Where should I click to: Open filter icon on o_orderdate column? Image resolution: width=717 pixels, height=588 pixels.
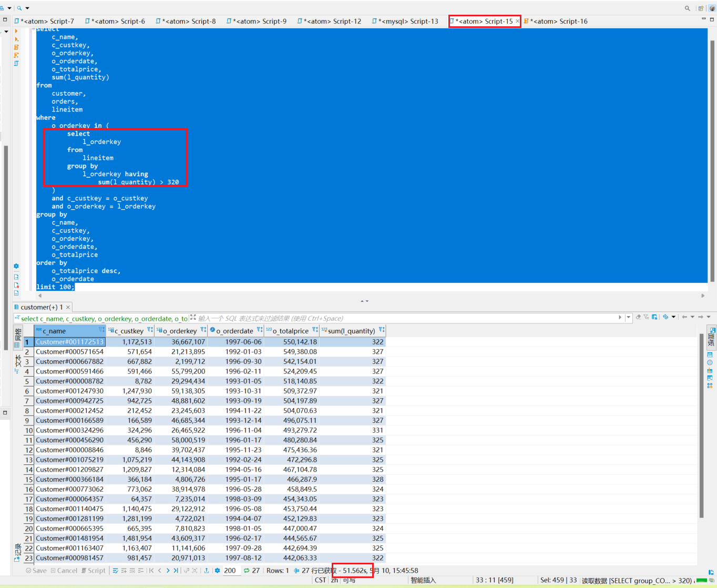(x=259, y=330)
